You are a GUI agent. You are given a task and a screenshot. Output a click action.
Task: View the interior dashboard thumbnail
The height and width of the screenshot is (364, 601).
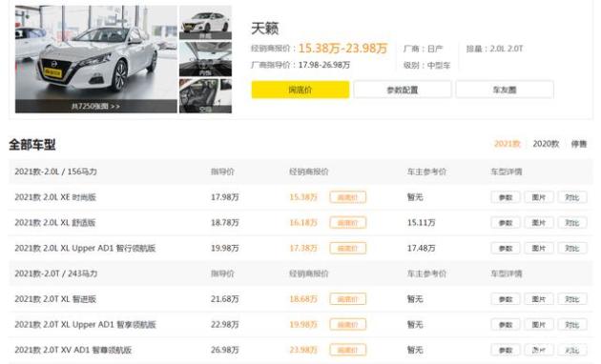tap(205, 59)
